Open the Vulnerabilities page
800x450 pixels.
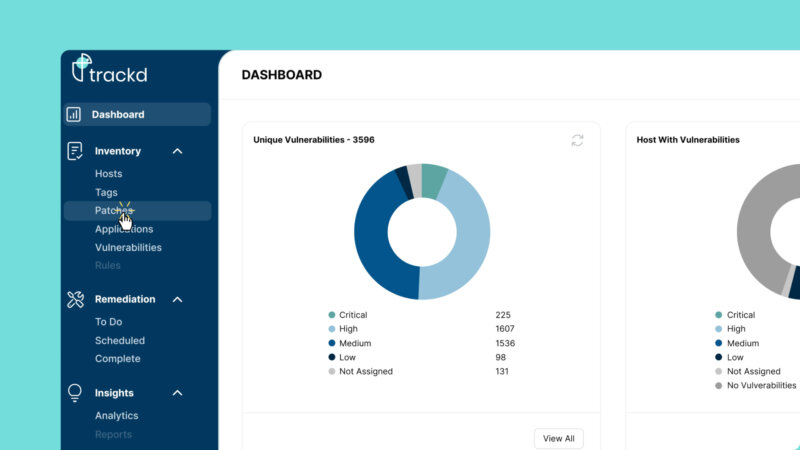(128, 247)
